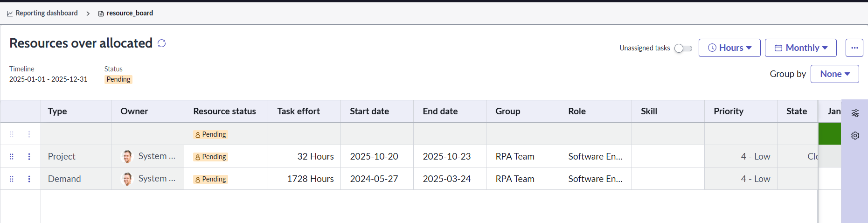
Task: Expand the Monthly view dropdown
Action: click(x=800, y=48)
